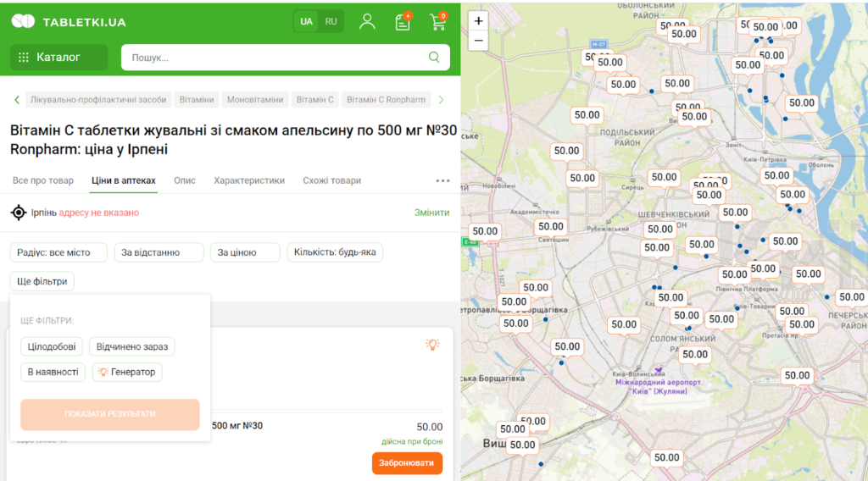
Task: Click the geolocation target icon near Ірпінь
Action: 19,213
